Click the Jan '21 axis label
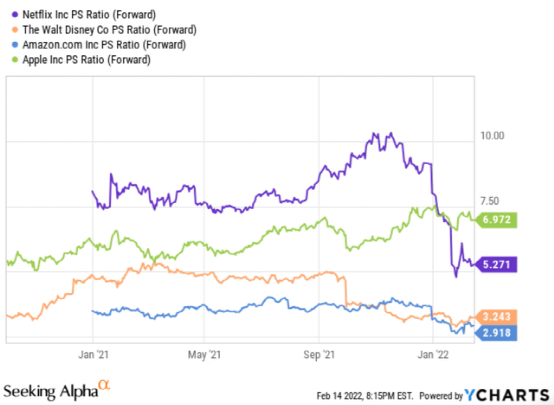This screenshot has height=405, width=554. tap(93, 354)
